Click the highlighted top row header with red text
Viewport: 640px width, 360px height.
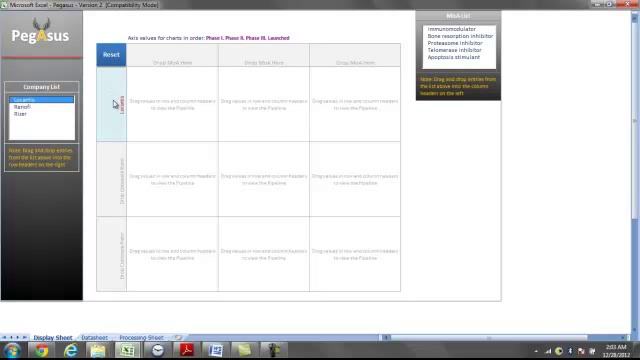111,104
